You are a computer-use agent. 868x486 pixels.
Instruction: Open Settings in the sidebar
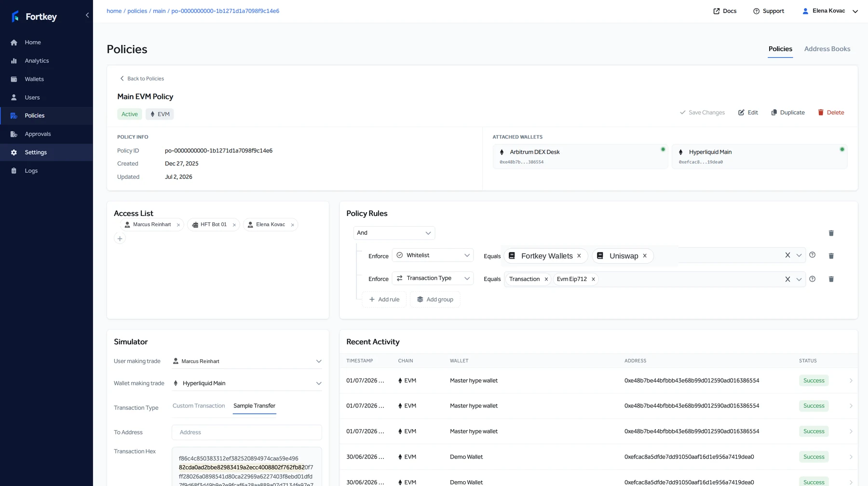tap(46, 152)
